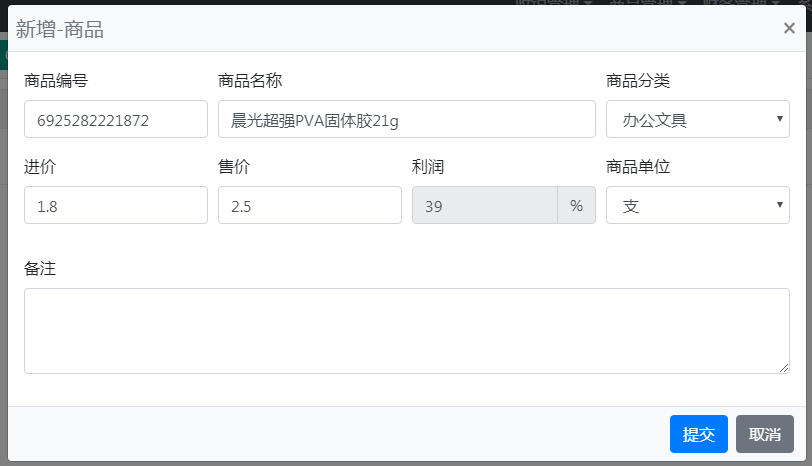
Task: Click the 备注 label
Action: click(40, 269)
